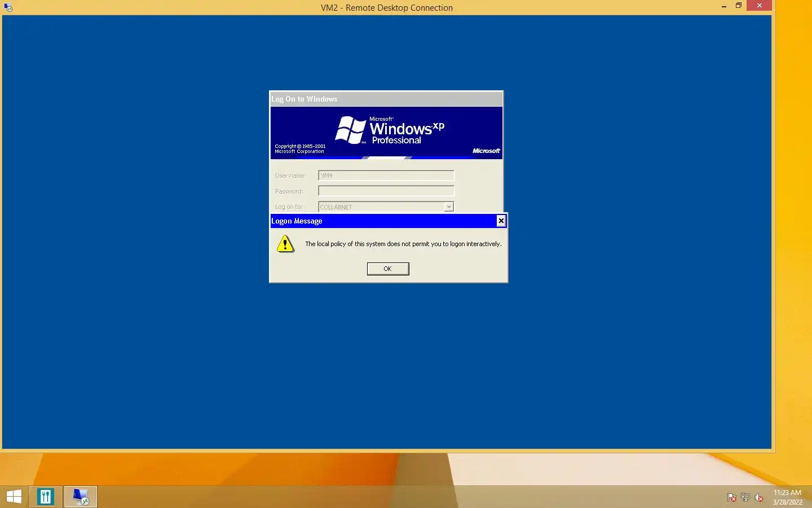Click the muted volume tray icon
The width and height of the screenshot is (812, 508).
759,497
